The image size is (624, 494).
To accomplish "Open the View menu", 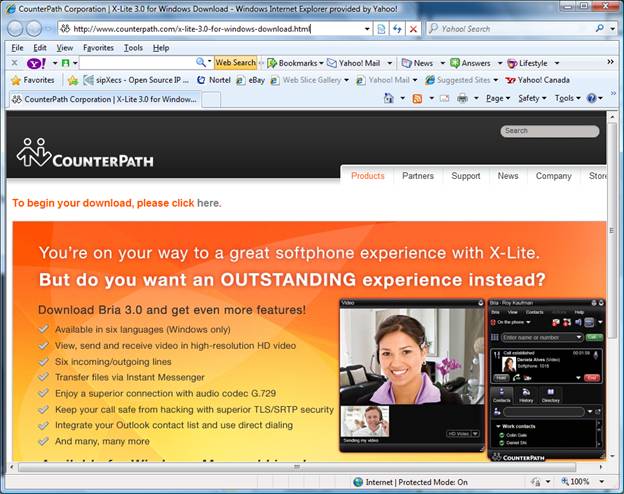I will tap(64, 48).
